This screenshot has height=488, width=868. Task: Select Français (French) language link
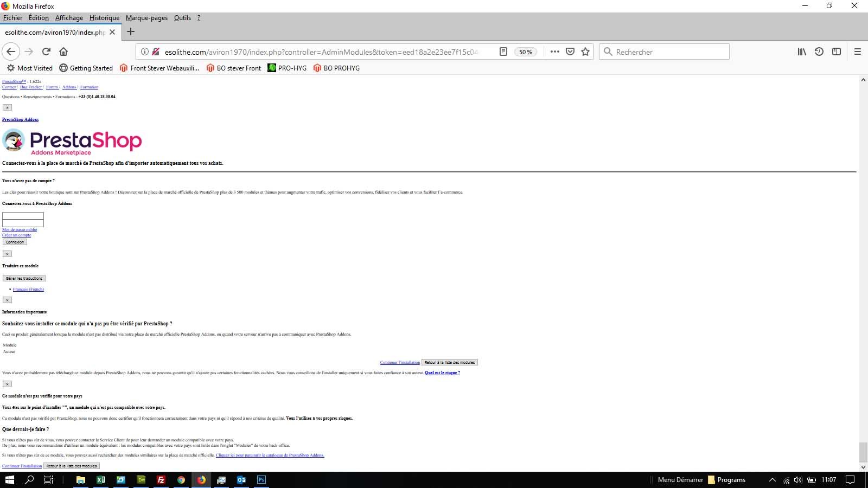[x=28, y=290]
